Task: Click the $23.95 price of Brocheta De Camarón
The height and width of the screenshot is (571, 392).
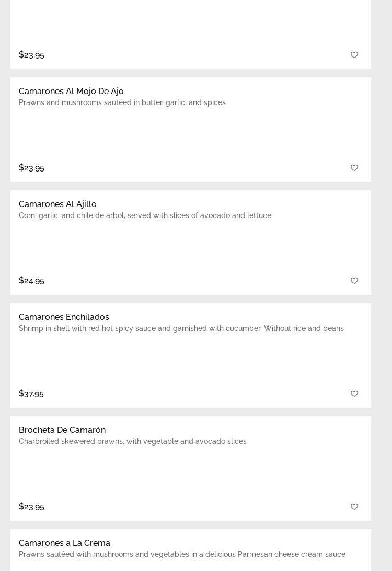Action: click(31, 507)
